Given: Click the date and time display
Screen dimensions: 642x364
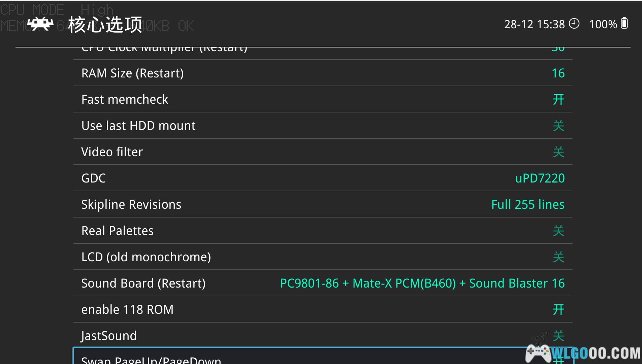Looking at the screenshot, I should click(534, 24).
